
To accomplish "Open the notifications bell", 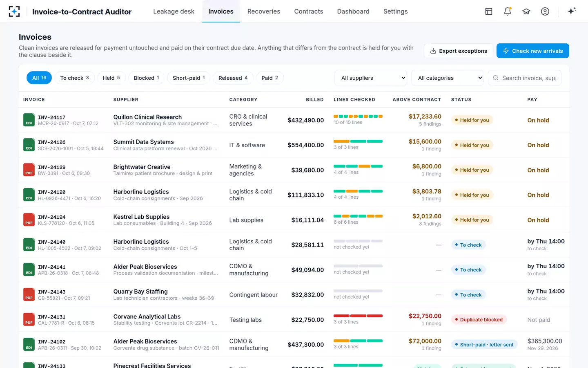I will pyautogui.click(x=508, y=11).
